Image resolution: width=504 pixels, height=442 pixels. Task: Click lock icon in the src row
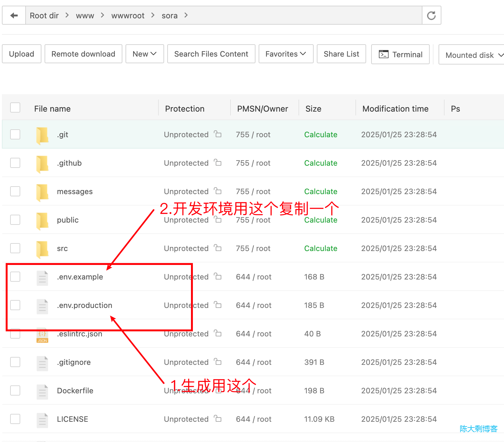(x=218, y=248)
